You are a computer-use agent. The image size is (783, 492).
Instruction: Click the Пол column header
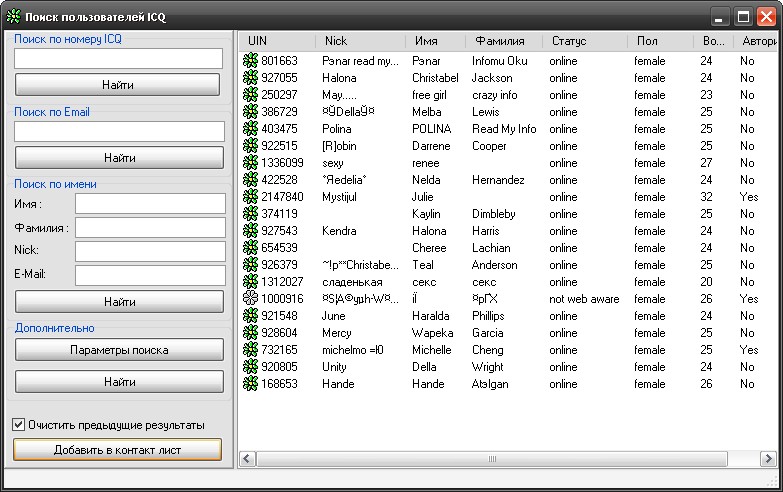tap(660, 41)
